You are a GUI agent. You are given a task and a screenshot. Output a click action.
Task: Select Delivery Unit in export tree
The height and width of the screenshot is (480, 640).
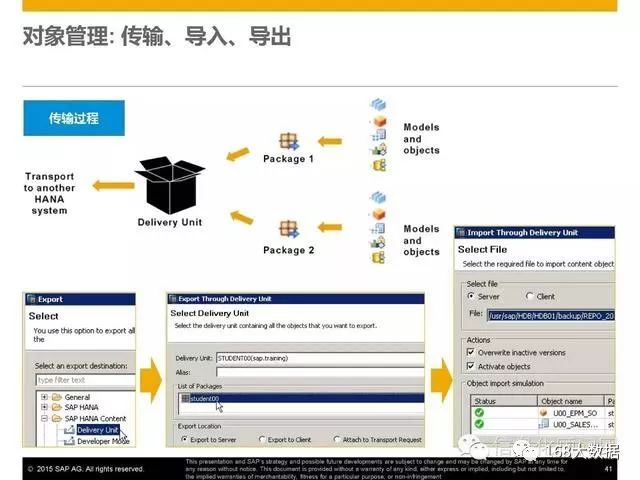click(x=98, y=430)
